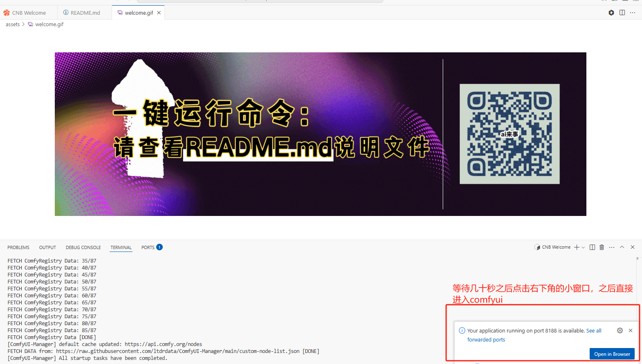The image size is (642, 364).
Task: Click terminal line 'FETCH ComfyRegistry Data: 85/87'
Action: tap(52, 330)
